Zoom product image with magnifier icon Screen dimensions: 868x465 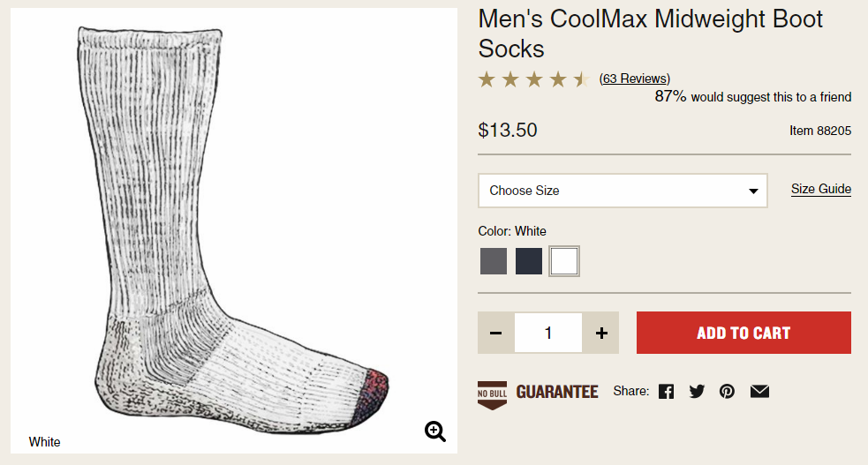[x=434, y=431]
